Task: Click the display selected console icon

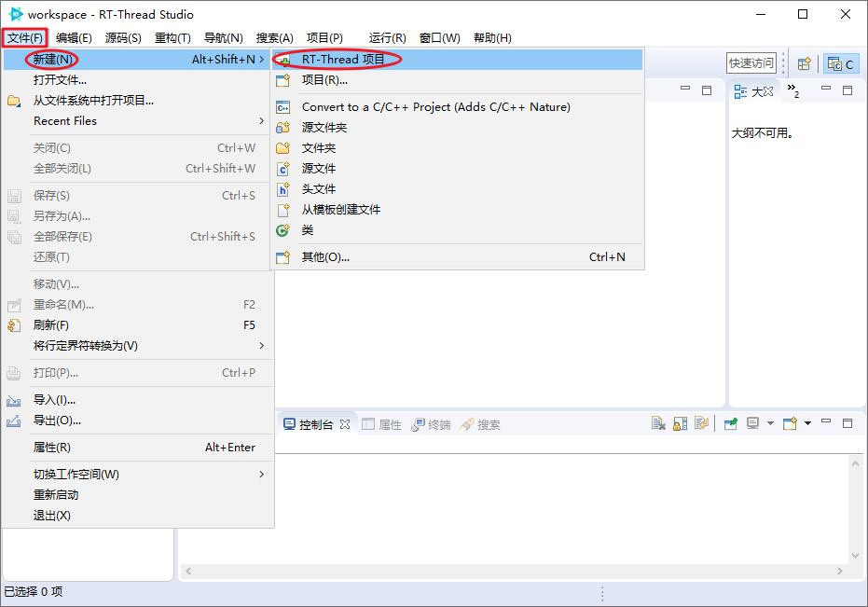Action: click(x=753, y=423)
